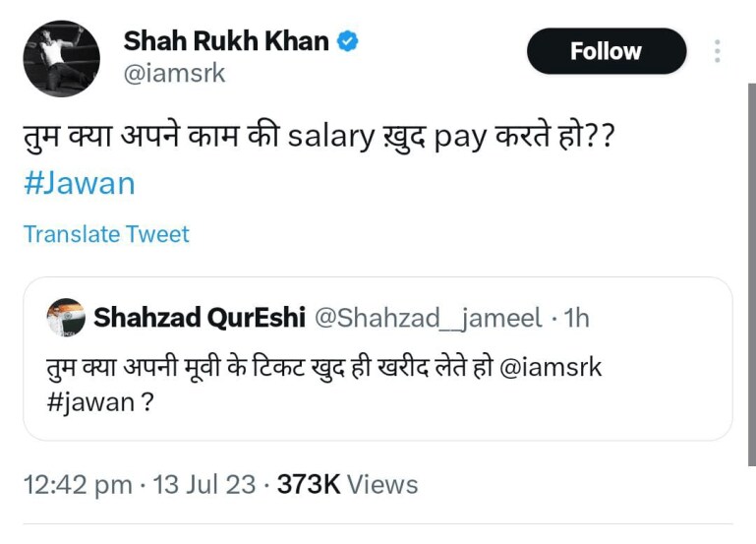Translate Tweet to another language
Image resolution: width=756 pixels, height=544 pixels.
point(106,234)
